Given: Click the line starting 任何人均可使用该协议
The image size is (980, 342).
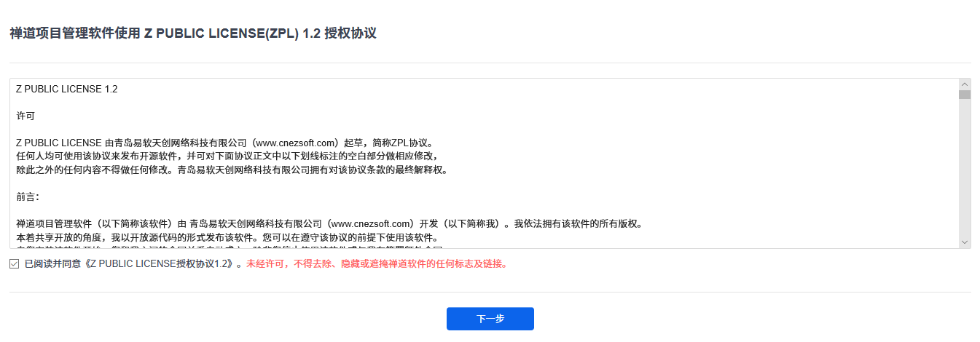Looking at the screenshot, I should pyautogui.click(x=228, y=156).
